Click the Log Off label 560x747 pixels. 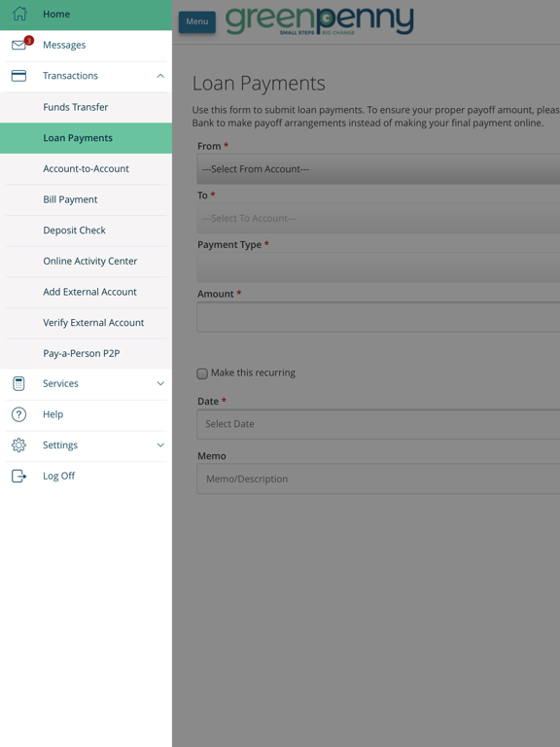pyautogui.click(x=58, y=476)
